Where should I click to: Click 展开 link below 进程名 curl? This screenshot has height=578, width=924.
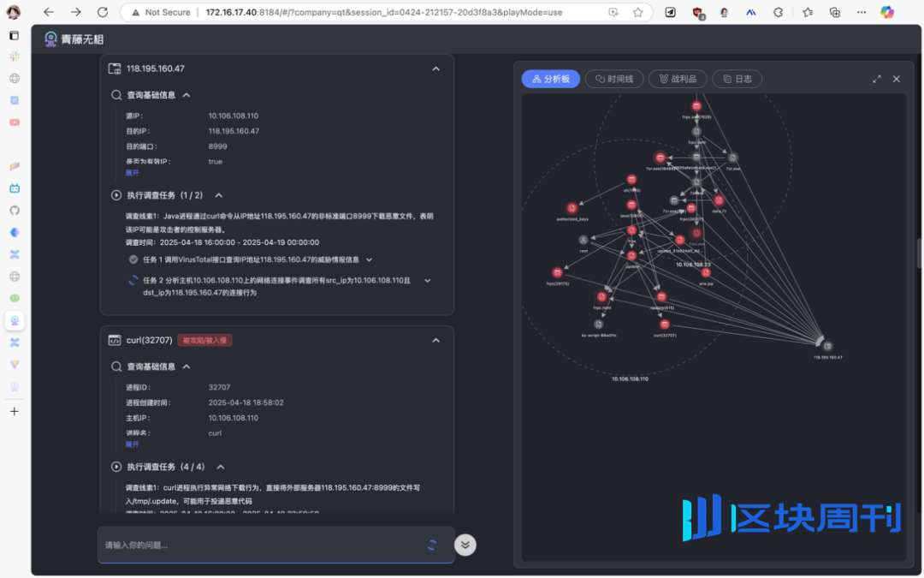tap(132, 444)
